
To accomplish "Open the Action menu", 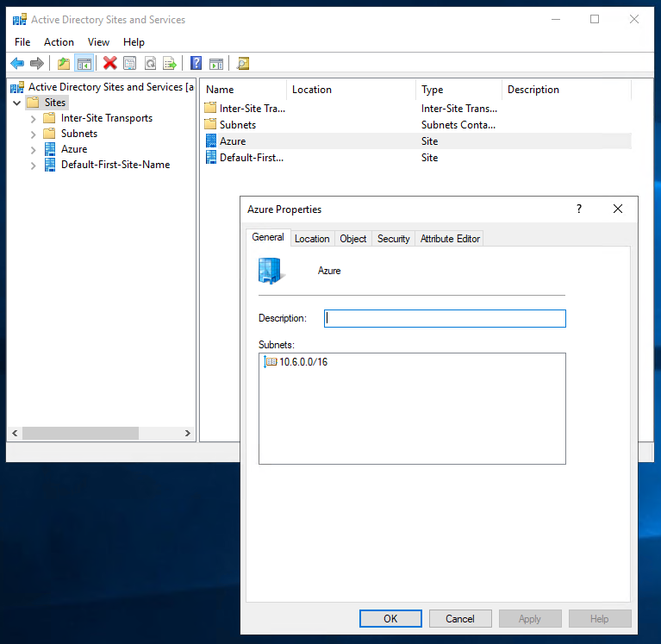I will pyautogui.click(x=59, y=42).
